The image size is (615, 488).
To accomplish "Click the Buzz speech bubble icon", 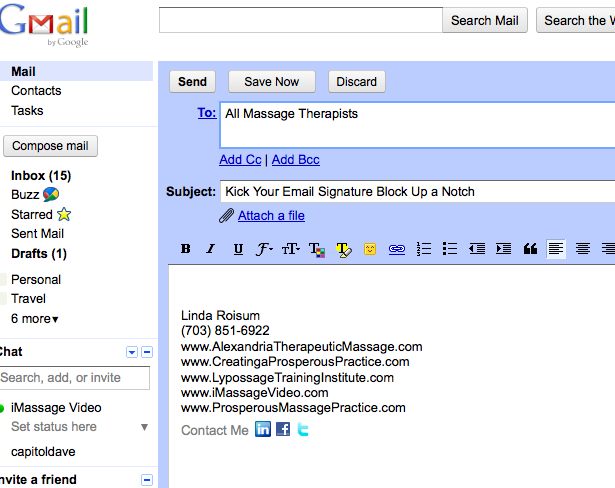I will [x=51, y=194].
